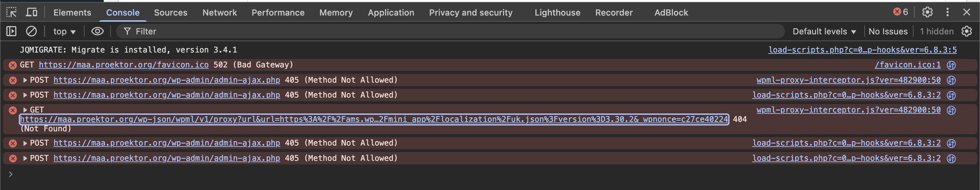Open the DevTools three-dot customize menu
The image size is (980, 190).
(x=947, y=13)
